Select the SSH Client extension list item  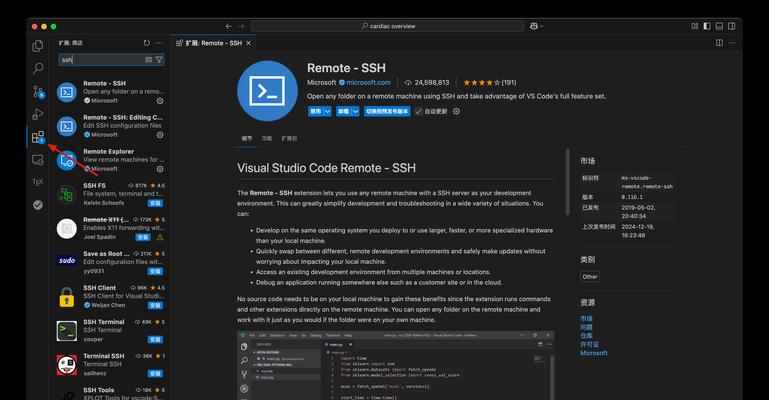[109, 297]
